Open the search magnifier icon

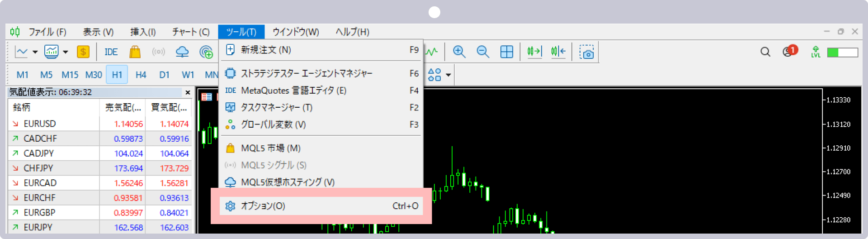(765, 52)
